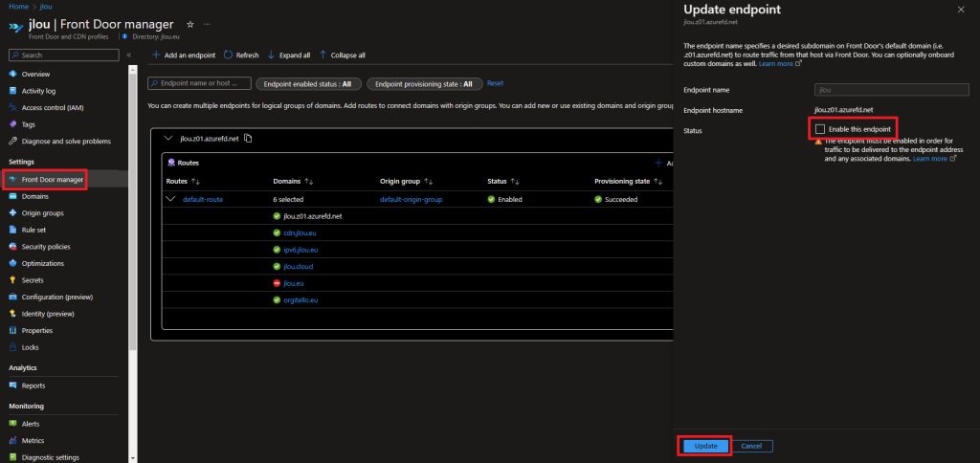Viewport: 980px width, 463px height.
Task: Collapse the jlou.z01.azurefd.net endpoint chevron
Action: [167, 138]
